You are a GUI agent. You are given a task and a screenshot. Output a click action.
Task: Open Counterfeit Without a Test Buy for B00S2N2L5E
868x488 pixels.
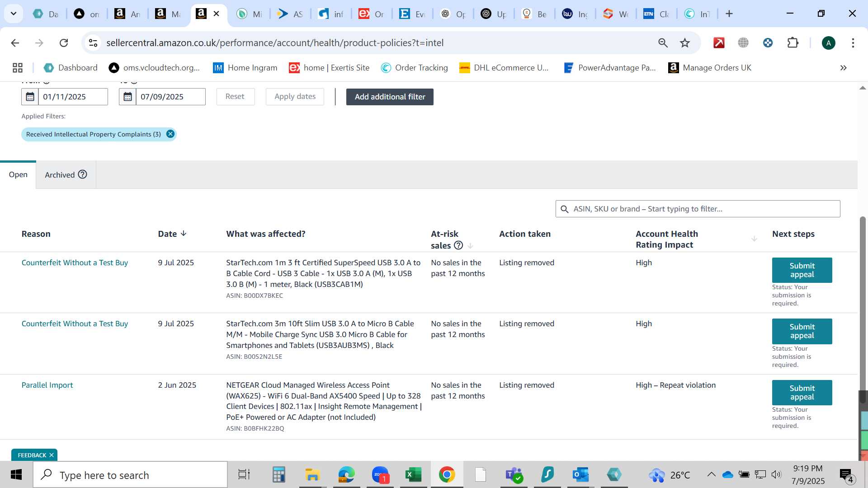(75, 324)
